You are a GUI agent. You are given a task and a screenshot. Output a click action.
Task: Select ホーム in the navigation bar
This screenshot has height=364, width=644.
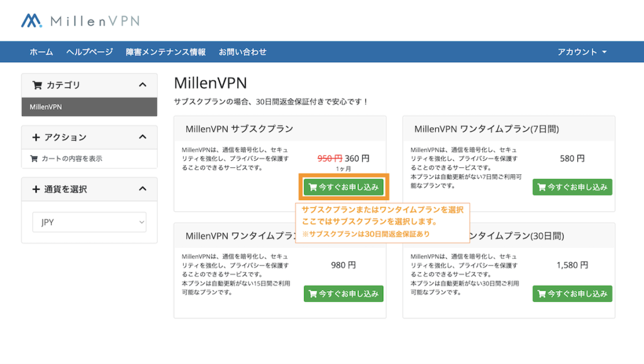[40, 52]
